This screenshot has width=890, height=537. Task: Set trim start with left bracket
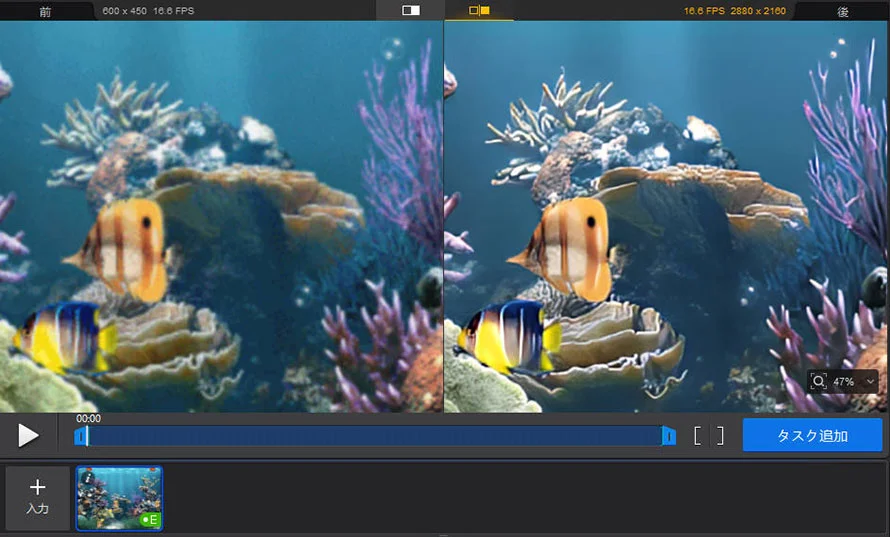698,436
